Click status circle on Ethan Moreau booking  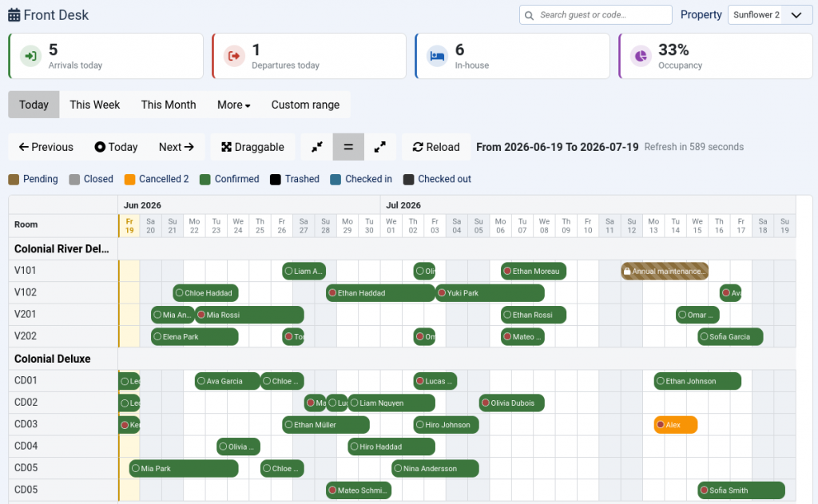[506, 272]
